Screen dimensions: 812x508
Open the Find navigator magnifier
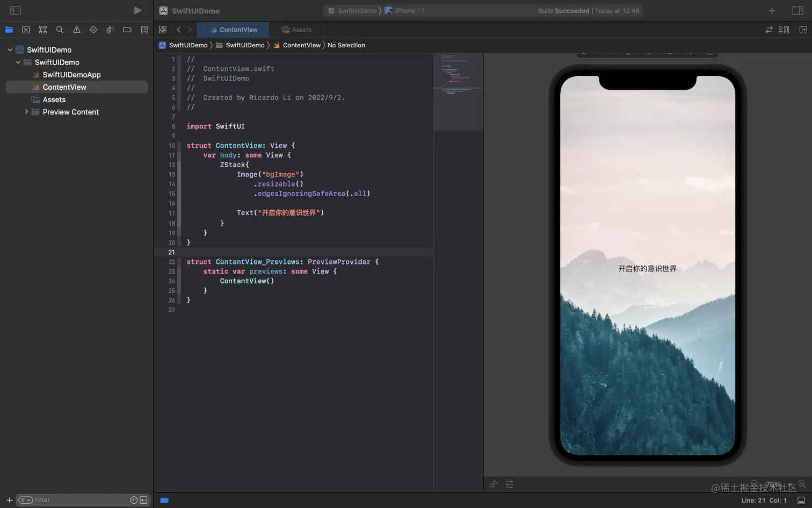[60, 30]
